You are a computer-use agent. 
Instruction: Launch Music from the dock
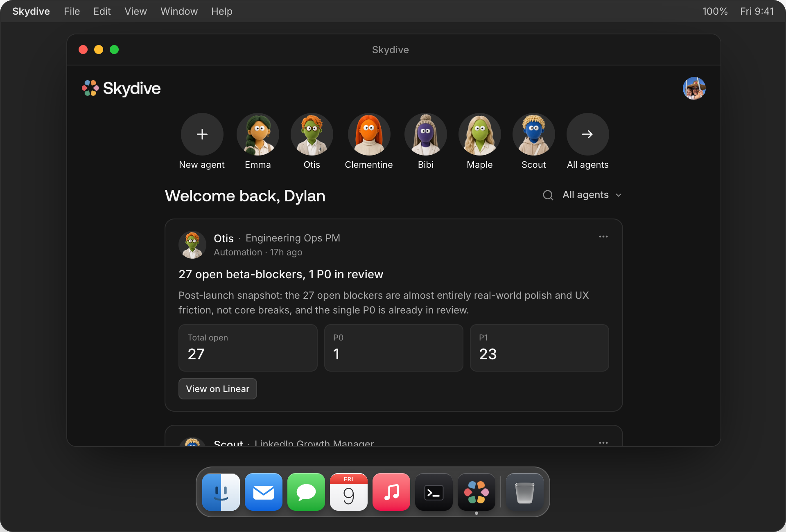point(391,492)
